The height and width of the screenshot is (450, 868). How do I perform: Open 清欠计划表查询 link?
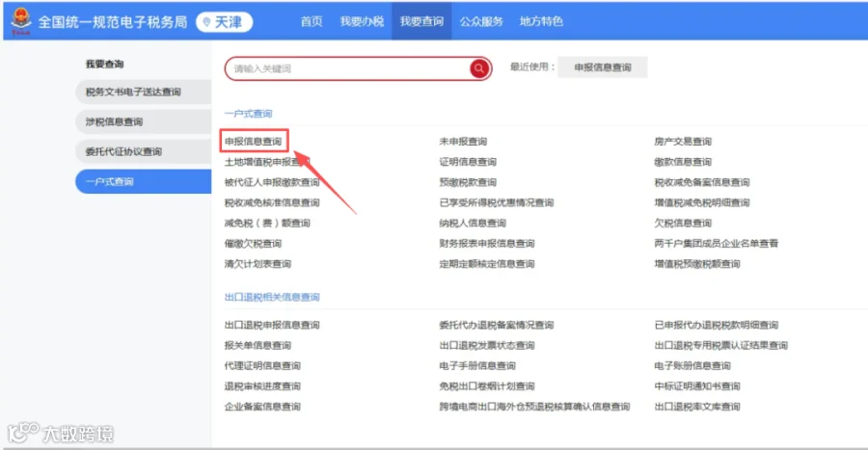click(258, 264)
